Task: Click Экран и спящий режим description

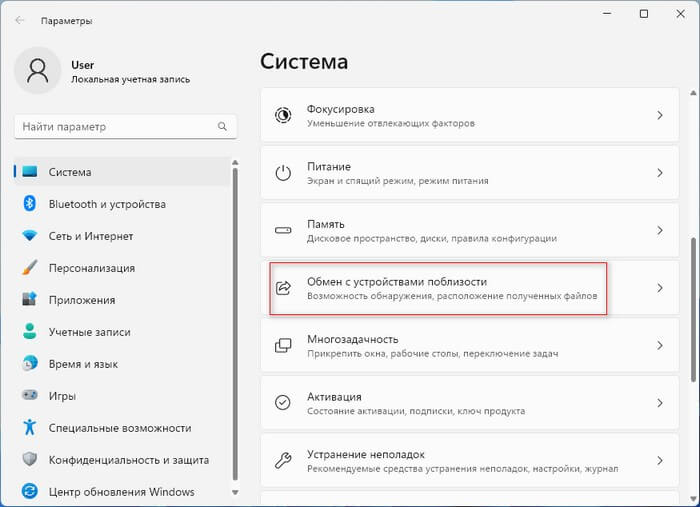Action: (398, 181)
